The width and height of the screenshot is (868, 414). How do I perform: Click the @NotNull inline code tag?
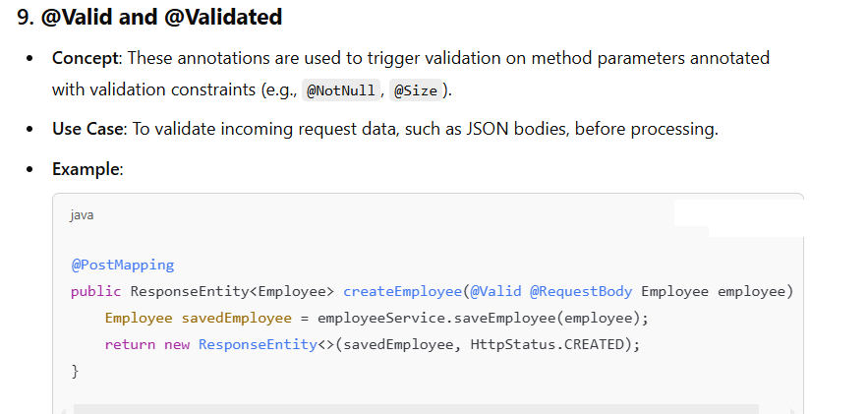click(340, 90)
